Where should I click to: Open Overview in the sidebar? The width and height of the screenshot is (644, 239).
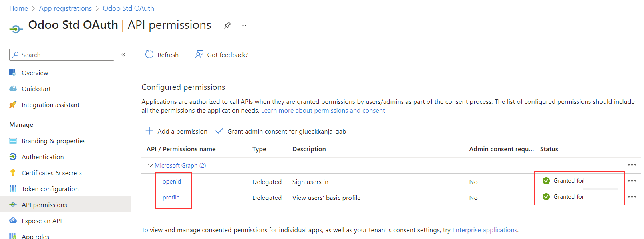pos(35,73)
